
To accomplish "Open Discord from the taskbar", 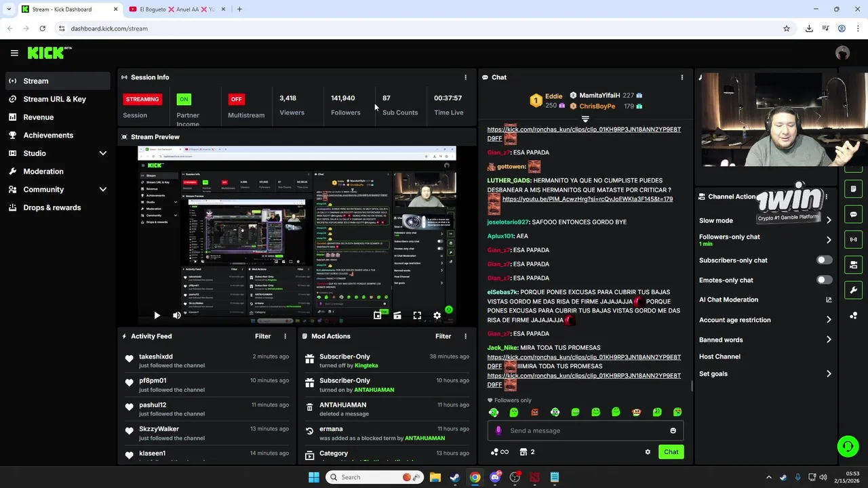I will [x=494, y=477].
